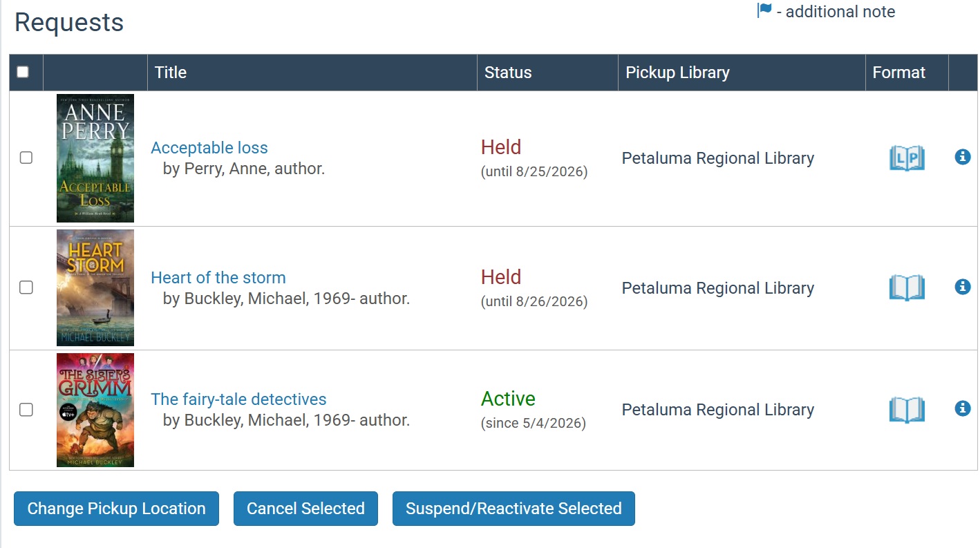Open The fairy-tale detectives title link
Viewport: 980px width, 548px height.
point(238,399)
